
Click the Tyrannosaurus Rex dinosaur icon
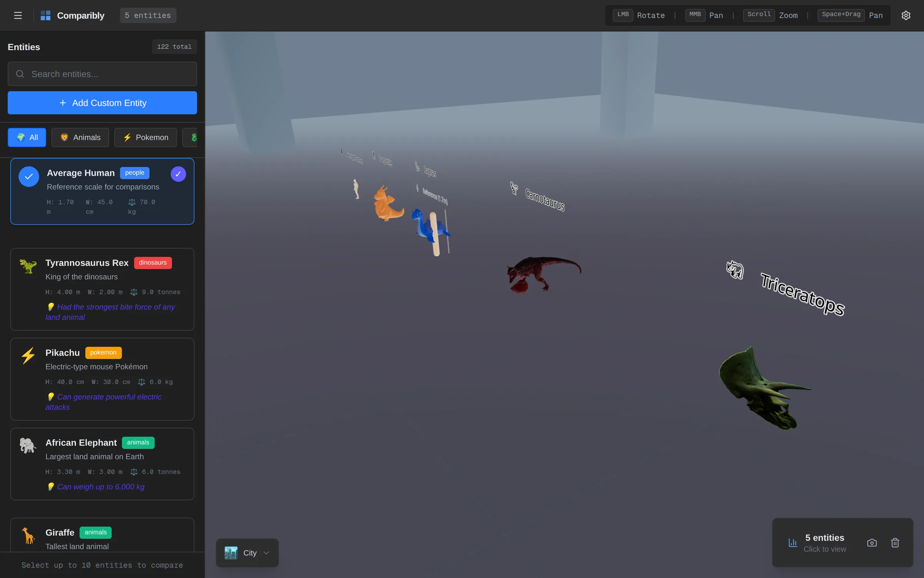click(x=28, y=266)
